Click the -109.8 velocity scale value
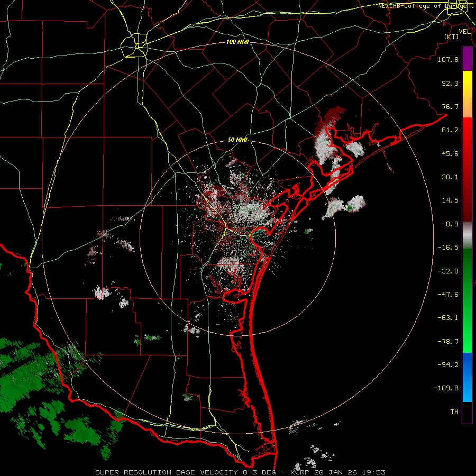The width and height of the screenshot is (476, 476). point(446,388)
